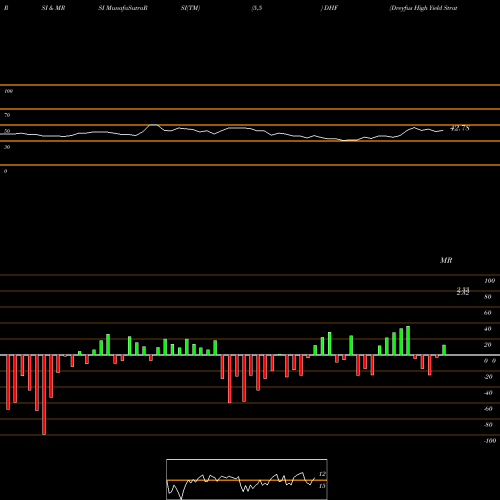
Task: Click the 60 label on the MR axis
Action: click(x=488, y=313)
